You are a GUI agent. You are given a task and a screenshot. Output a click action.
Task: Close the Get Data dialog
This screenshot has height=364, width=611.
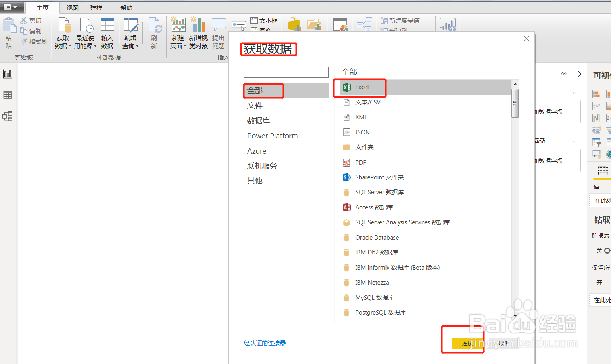click(526, 39)
